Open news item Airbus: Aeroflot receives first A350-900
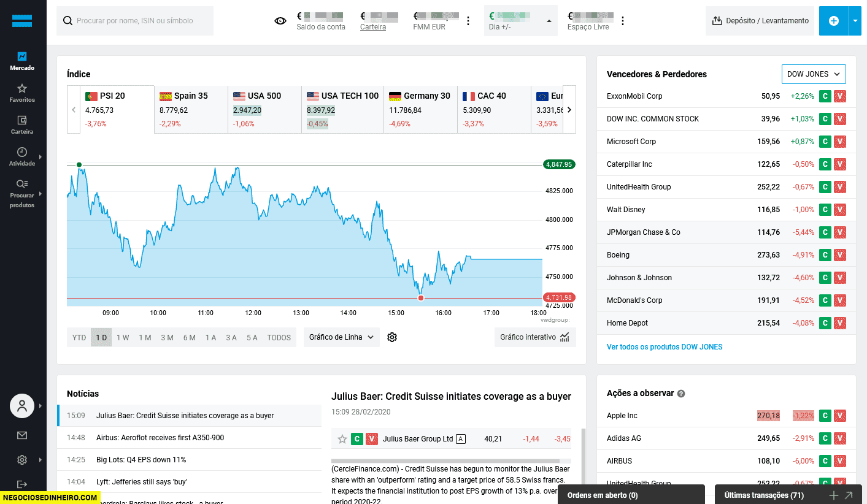This screenshot has height=504, width=867. (x=189, y=438)
